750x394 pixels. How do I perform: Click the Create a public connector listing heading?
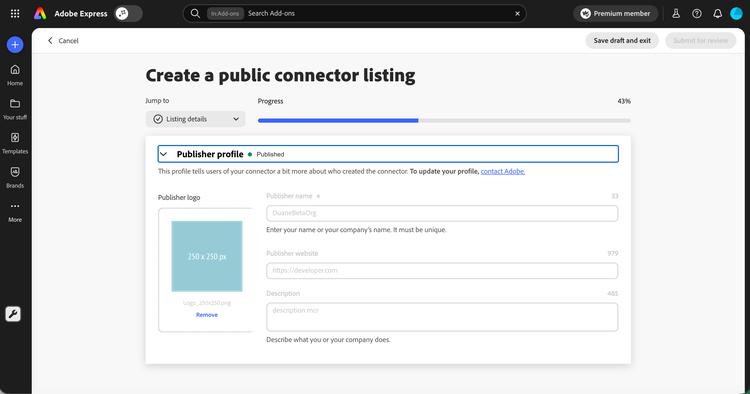280,76
